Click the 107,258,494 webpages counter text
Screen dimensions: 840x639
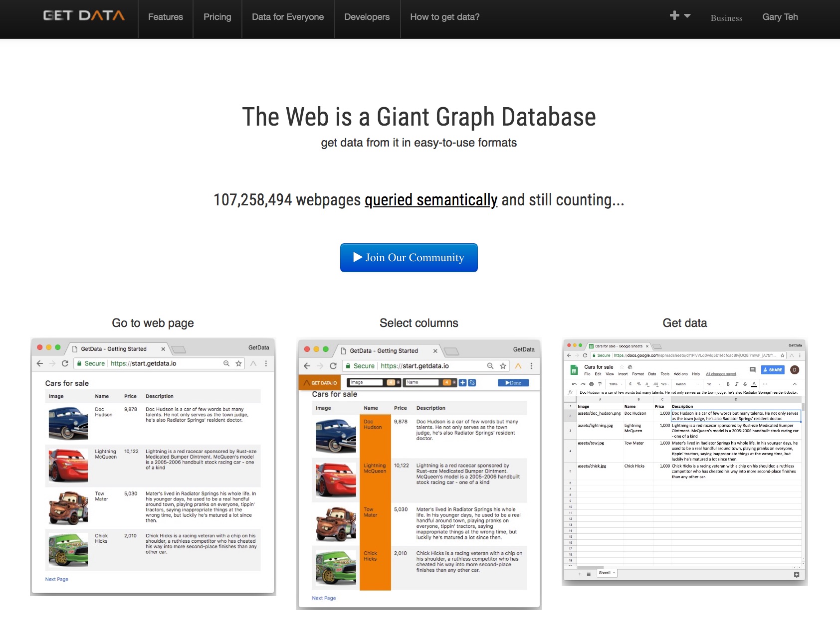coord(287,200)
